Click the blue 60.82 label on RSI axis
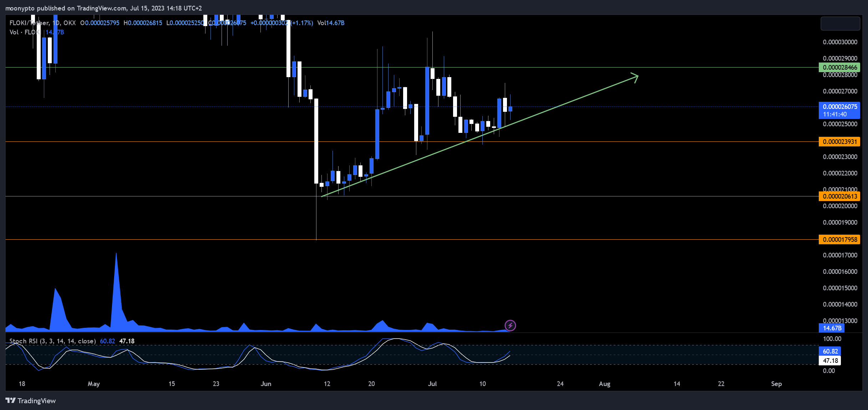The height and width of the screenshot is (410, 868). [830, 351]
